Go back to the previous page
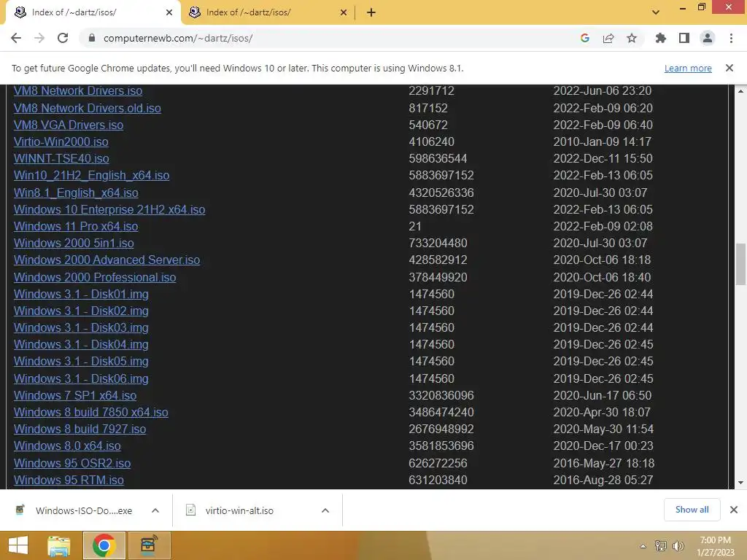The width and height of the screenshot is (747, 560). pyautogui.click(x=16, y=38)
